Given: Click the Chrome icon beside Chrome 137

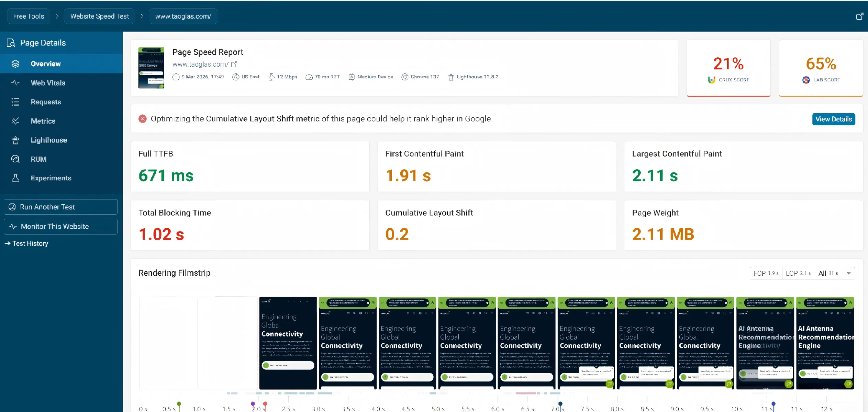Looking at the screenshot, I should (x=405, y=77).
